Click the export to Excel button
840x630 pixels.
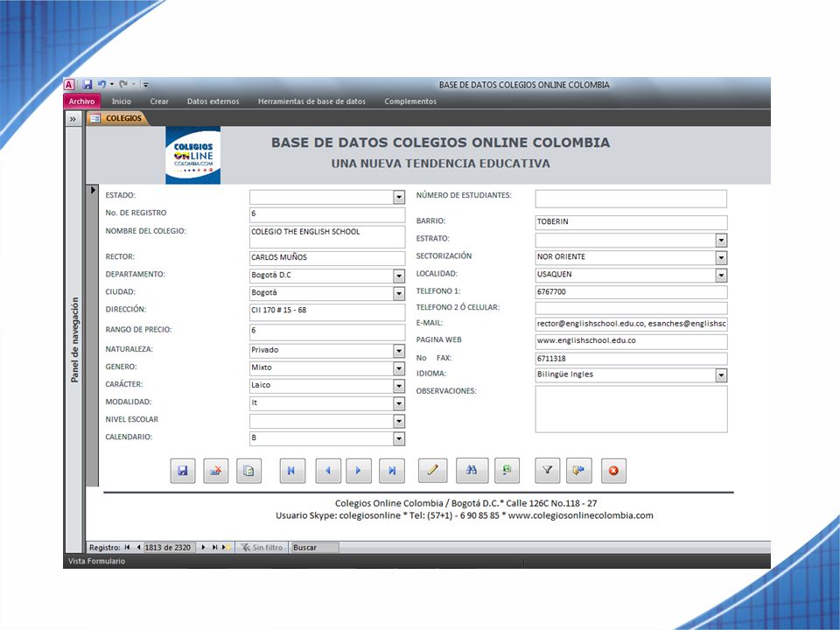click(507, 471)
